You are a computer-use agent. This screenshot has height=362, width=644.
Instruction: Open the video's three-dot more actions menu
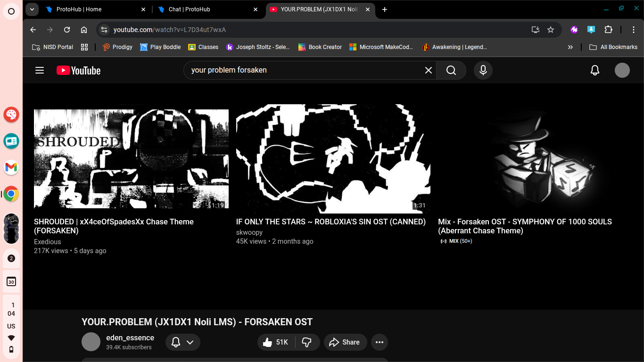click(x=380, y=342)
